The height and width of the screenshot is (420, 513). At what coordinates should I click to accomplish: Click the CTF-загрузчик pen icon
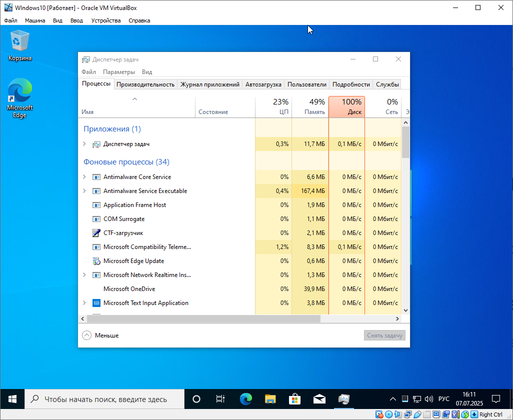click(x=96, y=233)
